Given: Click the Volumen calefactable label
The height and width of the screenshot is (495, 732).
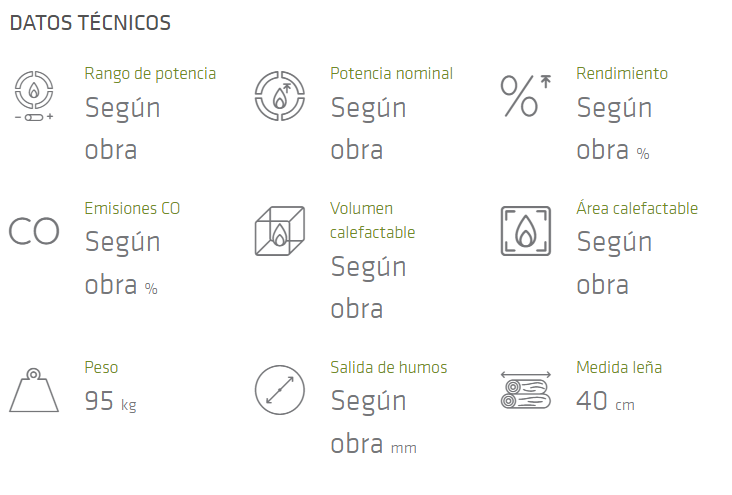Looking at the screenshot, I should tap(372, 221).
